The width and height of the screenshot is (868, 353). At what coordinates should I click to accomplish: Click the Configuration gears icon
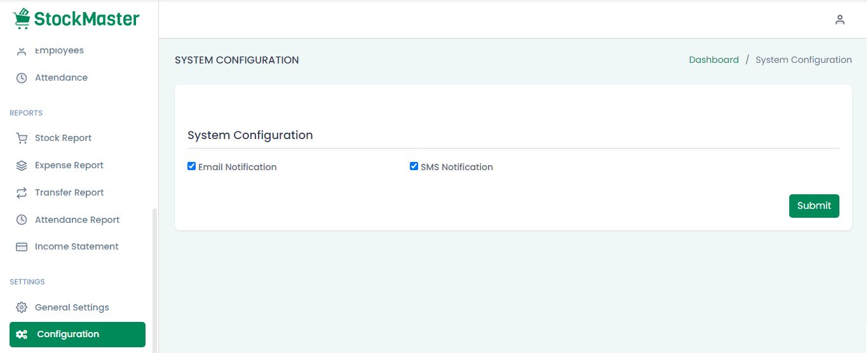coord(22,335)
